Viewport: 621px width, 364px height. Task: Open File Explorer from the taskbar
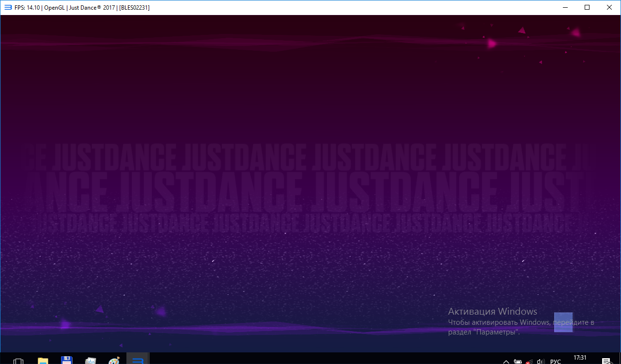43,361
